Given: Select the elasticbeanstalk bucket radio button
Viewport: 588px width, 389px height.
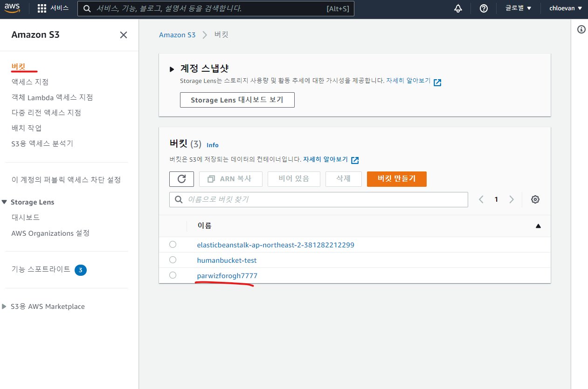Looking at the screenshot, I should coord(173,245).
